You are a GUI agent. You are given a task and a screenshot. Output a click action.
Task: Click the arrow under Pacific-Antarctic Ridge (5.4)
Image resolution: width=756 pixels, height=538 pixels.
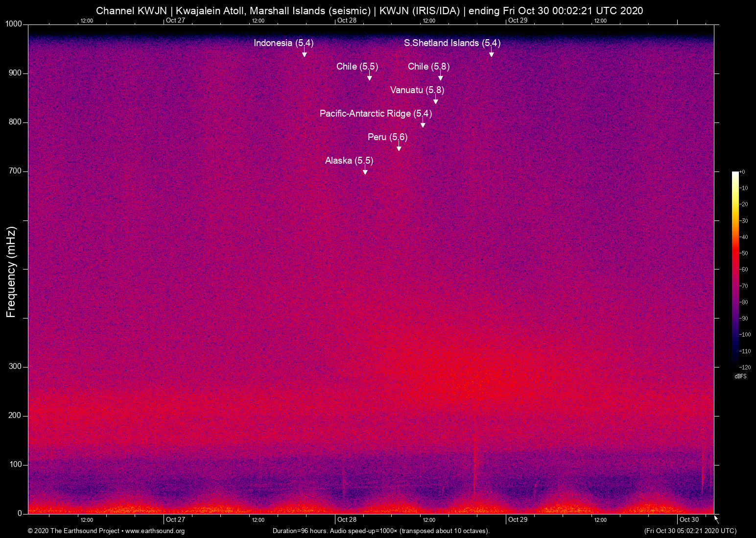point(423,124)
